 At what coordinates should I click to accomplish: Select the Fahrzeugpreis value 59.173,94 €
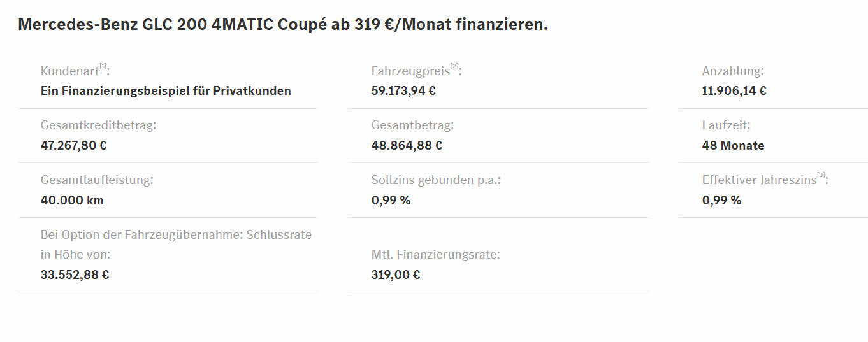click(x=403, y=90)
